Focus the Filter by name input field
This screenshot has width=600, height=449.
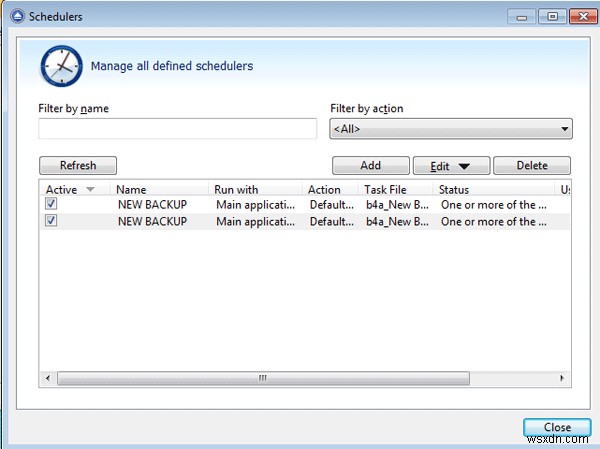coord(178,129)
